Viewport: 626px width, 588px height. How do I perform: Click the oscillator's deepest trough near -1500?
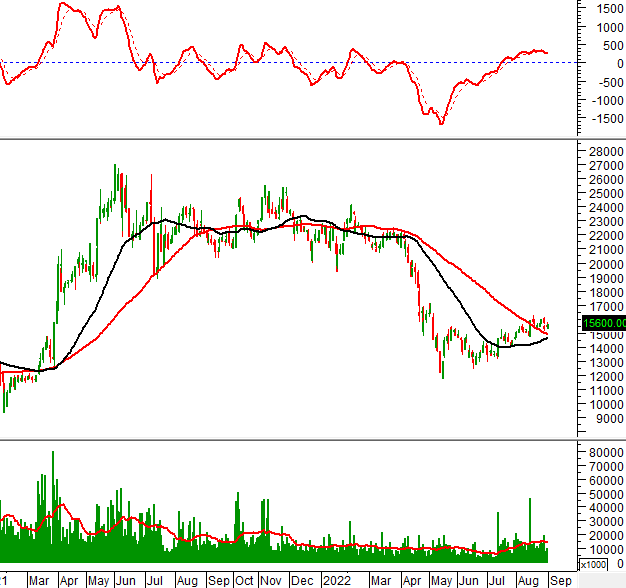[441, 123]
